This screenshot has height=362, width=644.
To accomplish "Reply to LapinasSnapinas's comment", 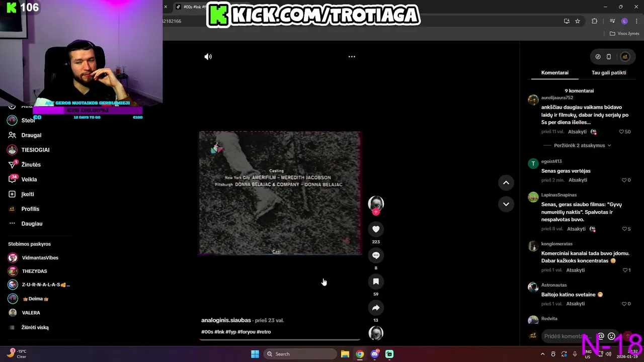I will (576, 229).
